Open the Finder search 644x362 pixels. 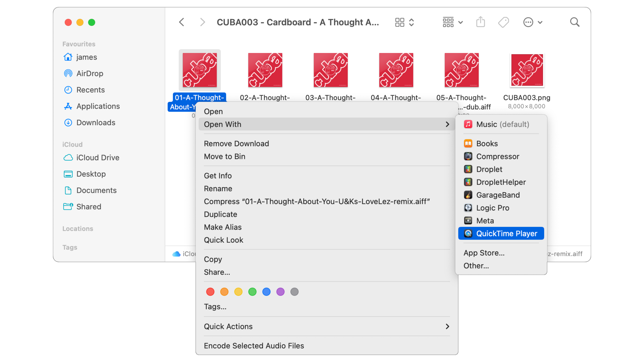pos(575,22)
